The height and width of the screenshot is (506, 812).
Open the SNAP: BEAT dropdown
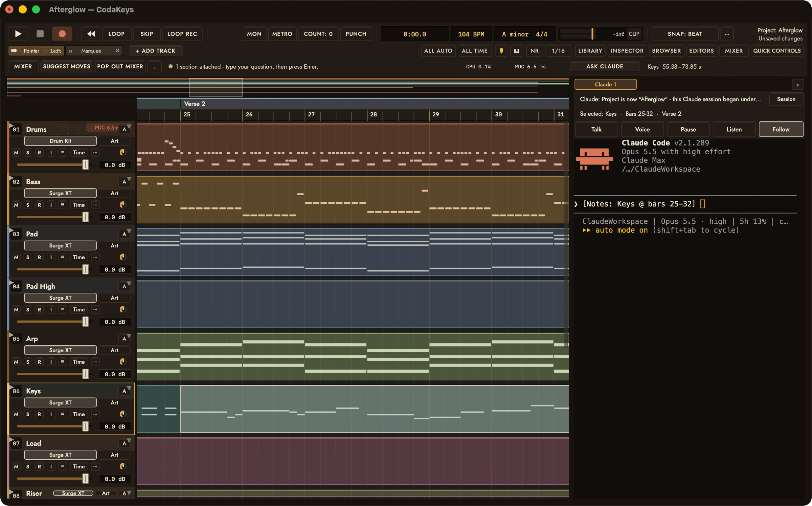[685, 34]
